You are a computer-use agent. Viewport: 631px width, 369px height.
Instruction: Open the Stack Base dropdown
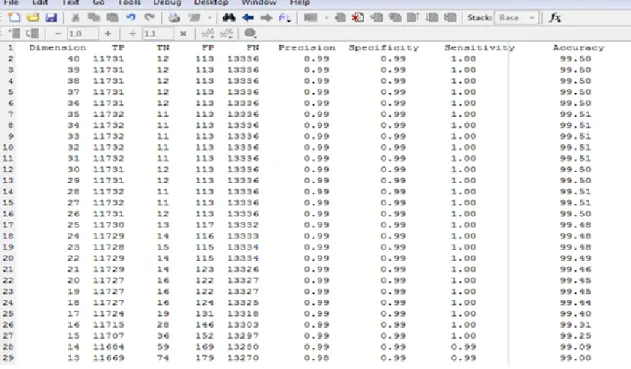(x=516, y=18)
